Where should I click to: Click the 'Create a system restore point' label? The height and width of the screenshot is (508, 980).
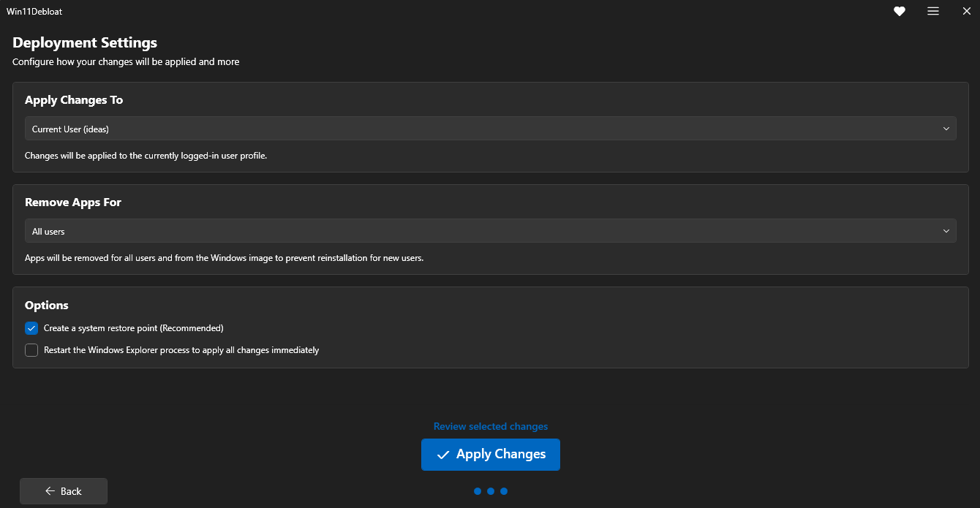pos(133,328)
